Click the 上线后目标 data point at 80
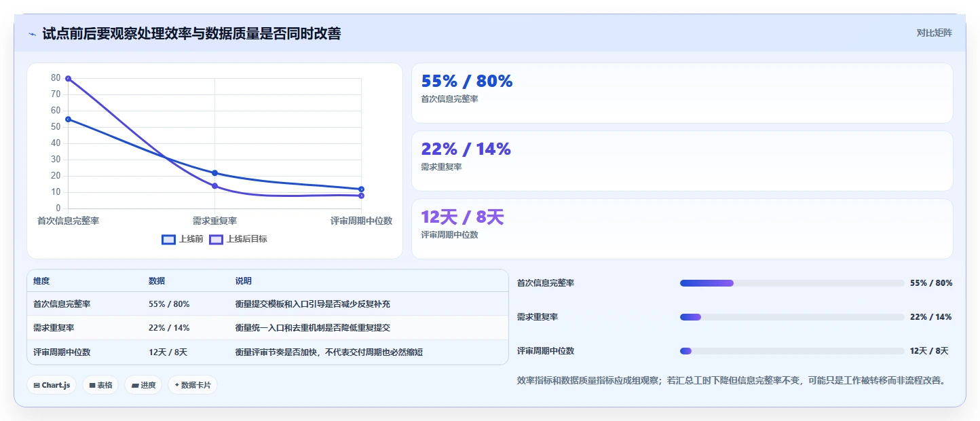The width and height of the screenshot is (980, 421). [x=68, y=79]
